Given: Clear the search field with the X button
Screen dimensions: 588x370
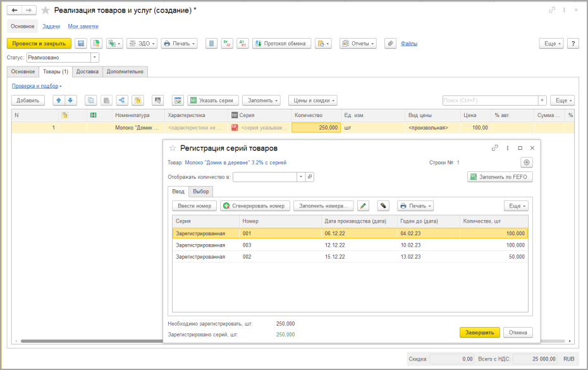Looking at the screenshot, I should click(x=542, y=100).
